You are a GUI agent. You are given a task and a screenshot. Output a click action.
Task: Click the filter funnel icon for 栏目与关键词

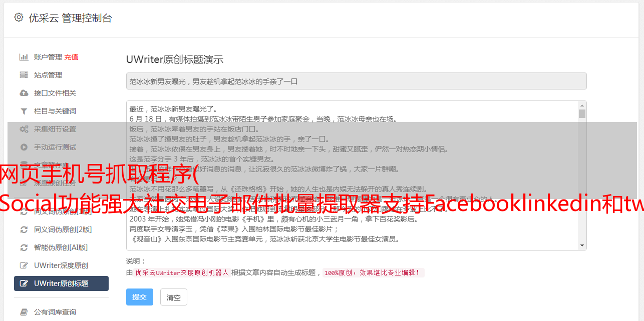point(24,111)
